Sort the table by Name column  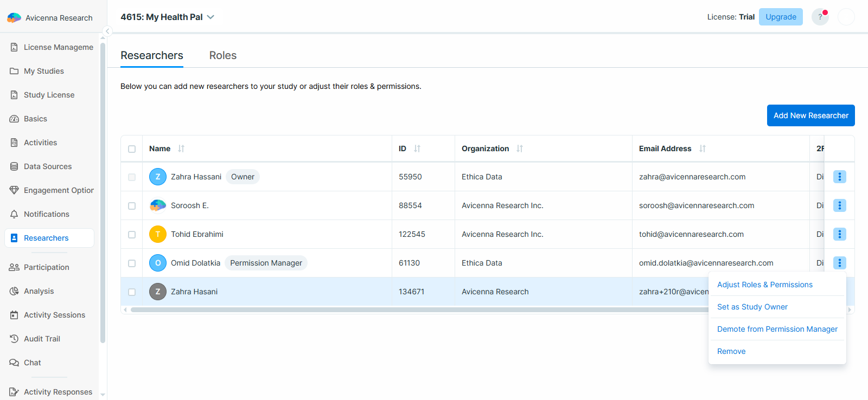coord(181,149)
